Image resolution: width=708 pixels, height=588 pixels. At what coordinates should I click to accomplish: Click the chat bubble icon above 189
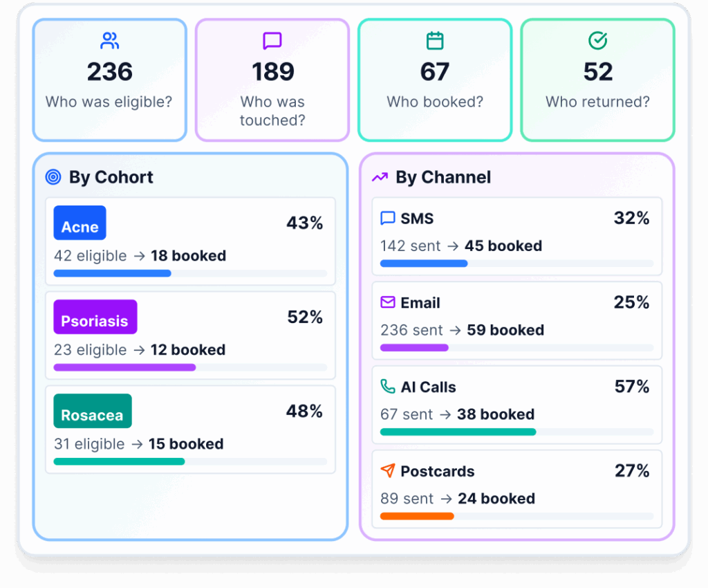tap(272, 41)
